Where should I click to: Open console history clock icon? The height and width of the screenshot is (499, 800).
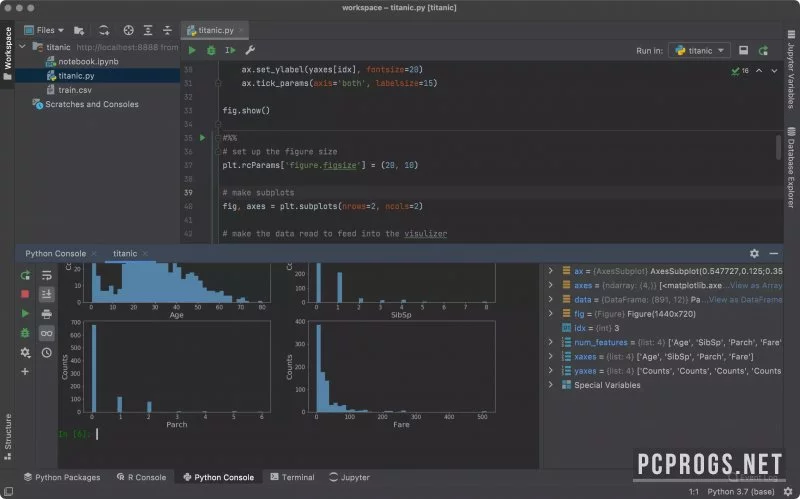(46, 353)
